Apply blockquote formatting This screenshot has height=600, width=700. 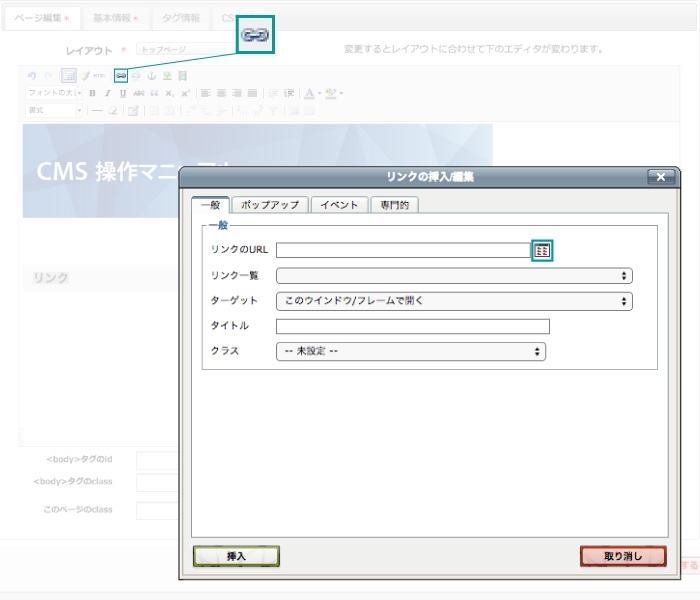154,93
